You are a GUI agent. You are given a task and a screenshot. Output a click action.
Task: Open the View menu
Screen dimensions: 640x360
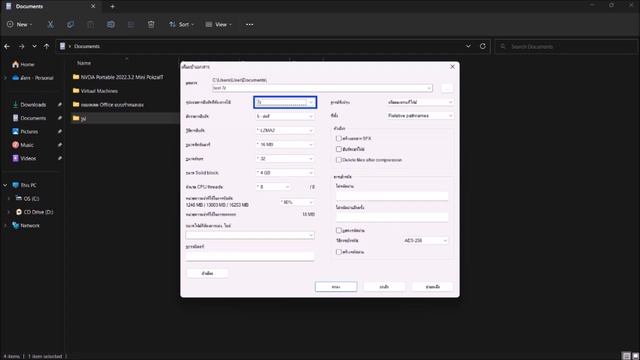point(219,24)
